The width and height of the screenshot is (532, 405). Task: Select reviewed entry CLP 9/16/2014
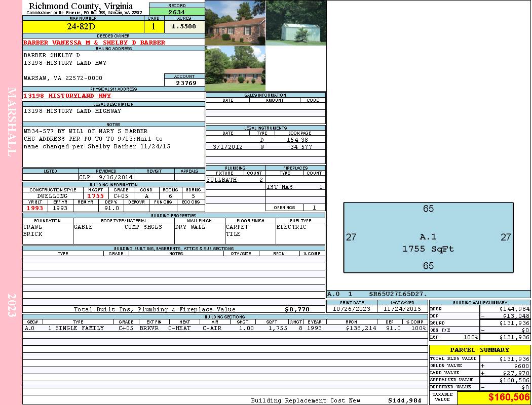coord(106,177)
